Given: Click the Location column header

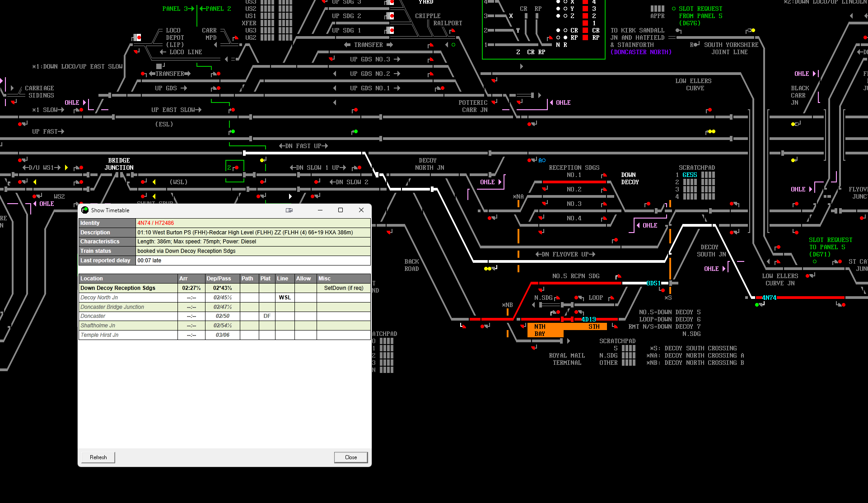Looking at the screenshot, I should click(128, 279).
